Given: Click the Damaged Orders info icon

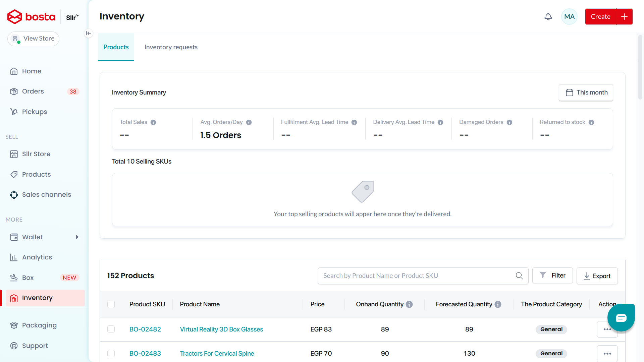Looking at the screenshot, I should 509,122.
